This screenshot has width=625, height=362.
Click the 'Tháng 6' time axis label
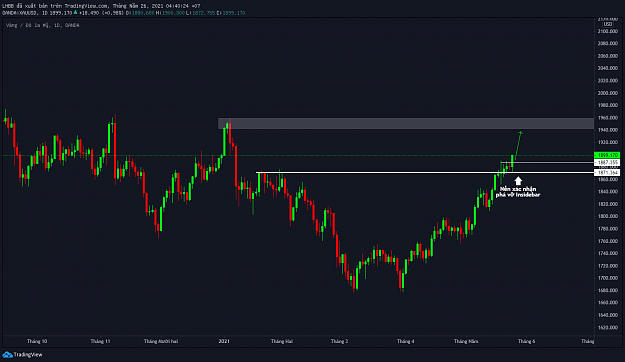tap(526, 341)
